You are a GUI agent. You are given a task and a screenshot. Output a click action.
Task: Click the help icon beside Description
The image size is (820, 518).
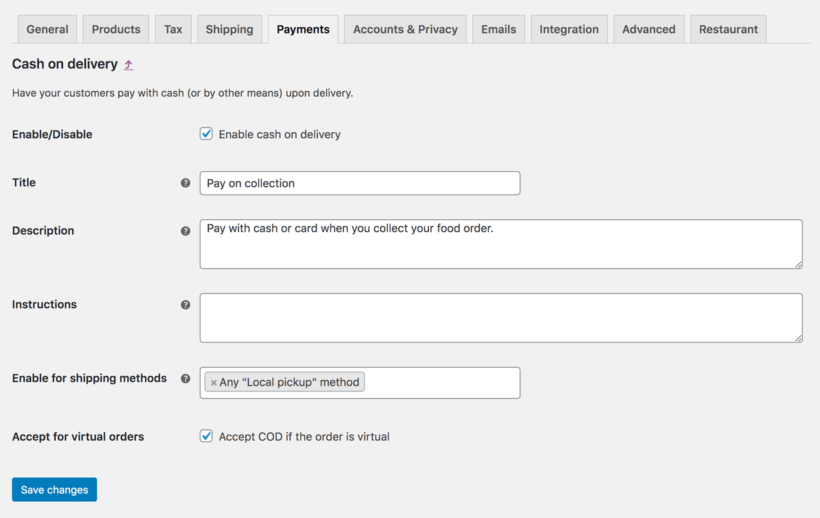pos(186,231)
